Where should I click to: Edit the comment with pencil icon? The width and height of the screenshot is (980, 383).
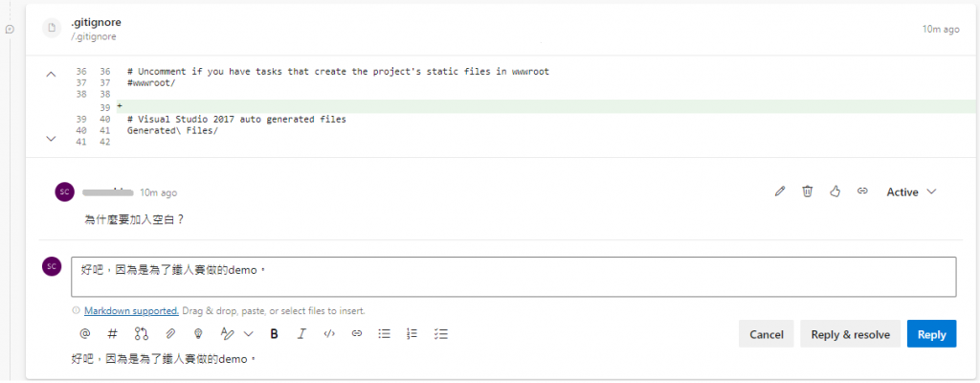point(780,191)
